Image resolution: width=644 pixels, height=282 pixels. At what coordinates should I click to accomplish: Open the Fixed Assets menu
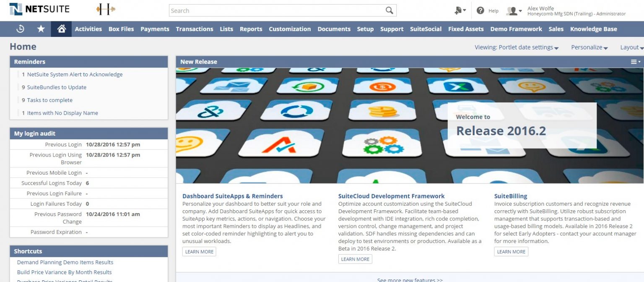point(465,29)
